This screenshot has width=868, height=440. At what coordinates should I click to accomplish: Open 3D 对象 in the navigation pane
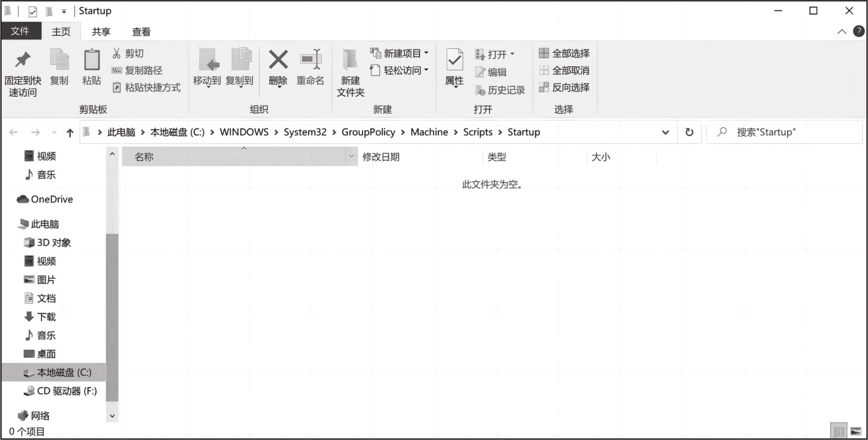(x=48, y=242)
